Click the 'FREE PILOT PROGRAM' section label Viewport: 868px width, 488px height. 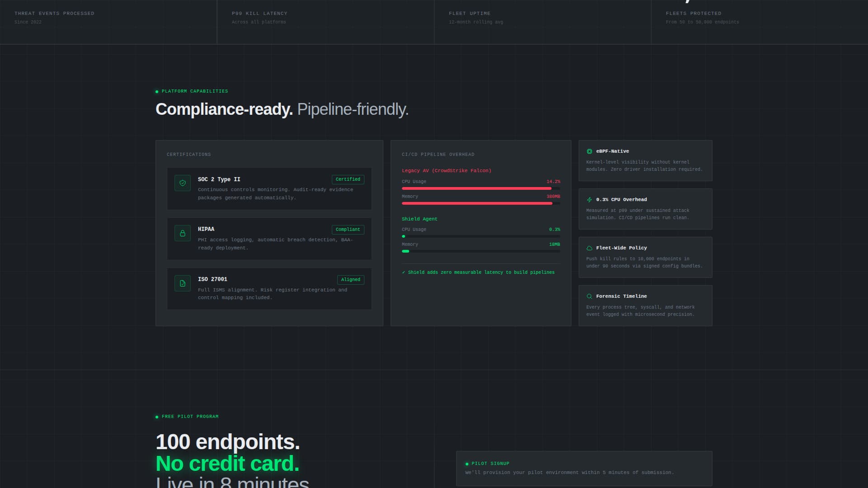pos(190,417)
